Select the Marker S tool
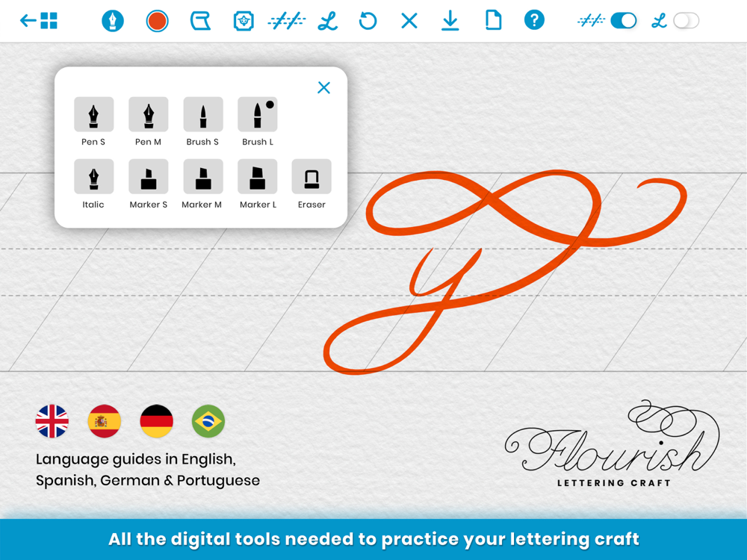Screen dimensions: 747x560 click(x=148, y=177)
